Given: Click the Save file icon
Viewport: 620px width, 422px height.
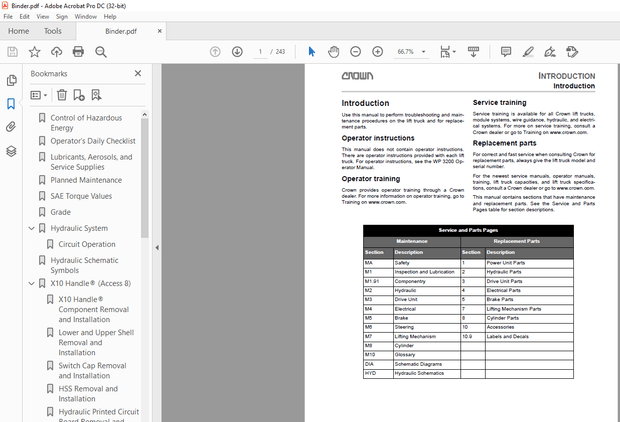Looking at the screenshot, I should click(x=11, y=52).
